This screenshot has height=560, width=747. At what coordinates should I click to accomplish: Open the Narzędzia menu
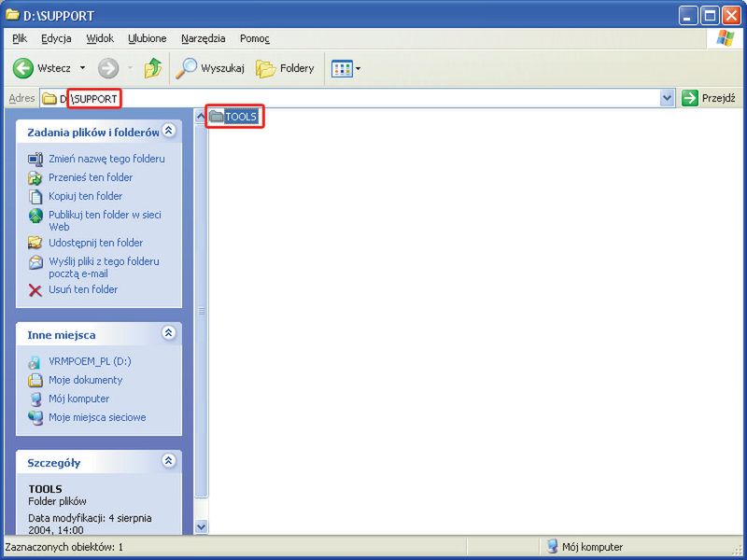204,38
